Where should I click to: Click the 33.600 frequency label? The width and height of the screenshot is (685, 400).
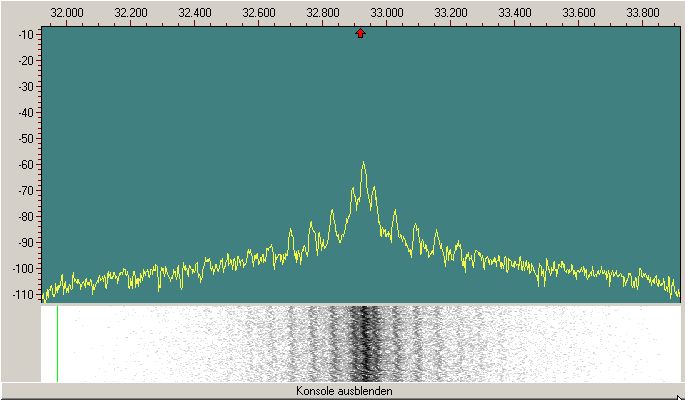click(579, 13)
